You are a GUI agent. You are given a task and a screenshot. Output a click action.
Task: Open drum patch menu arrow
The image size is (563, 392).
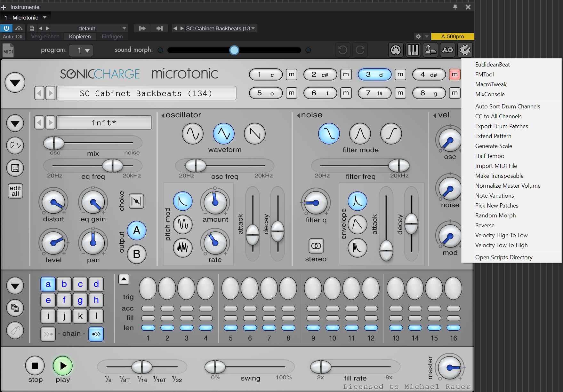pyautogui.click(x=15, y=123)
